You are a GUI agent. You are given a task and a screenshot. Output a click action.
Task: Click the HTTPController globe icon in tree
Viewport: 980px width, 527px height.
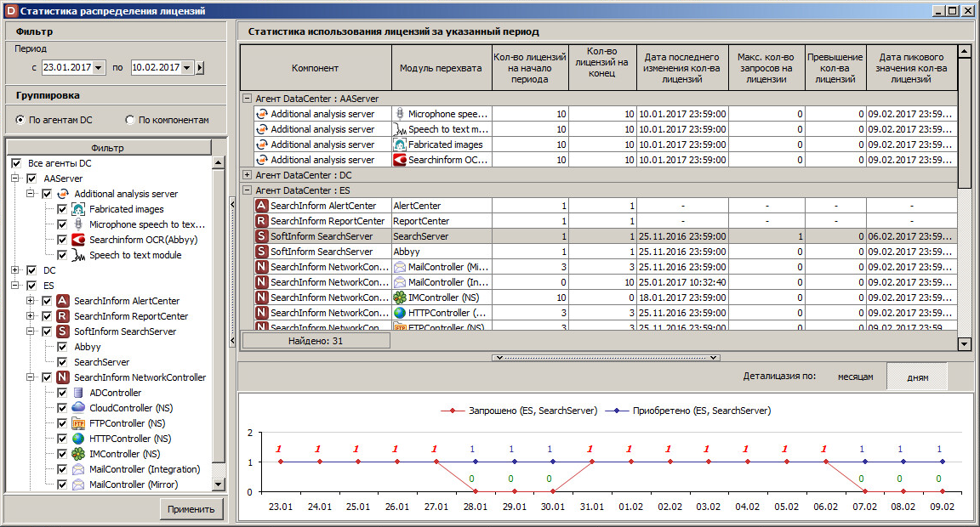tap(78, 439)
